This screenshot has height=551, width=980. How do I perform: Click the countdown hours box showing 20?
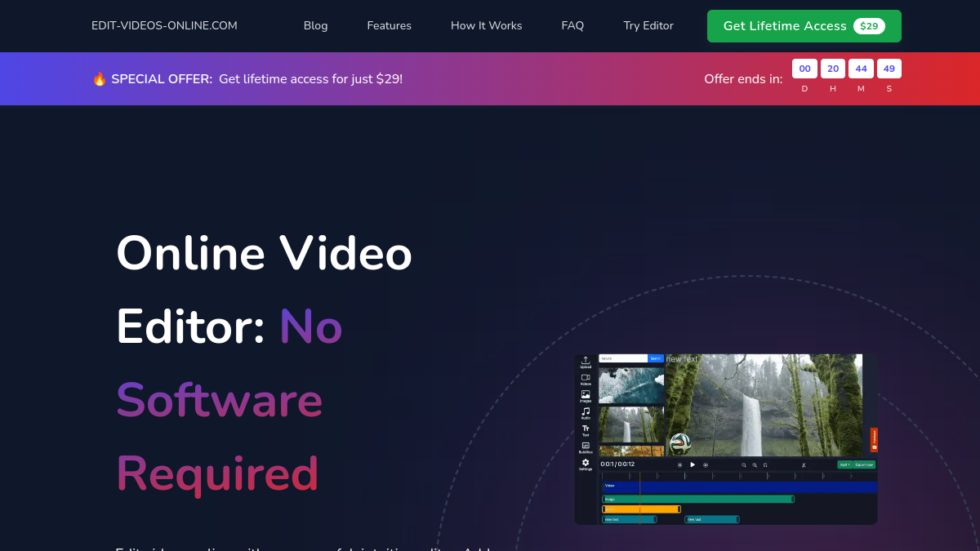[x=833, y=69]
